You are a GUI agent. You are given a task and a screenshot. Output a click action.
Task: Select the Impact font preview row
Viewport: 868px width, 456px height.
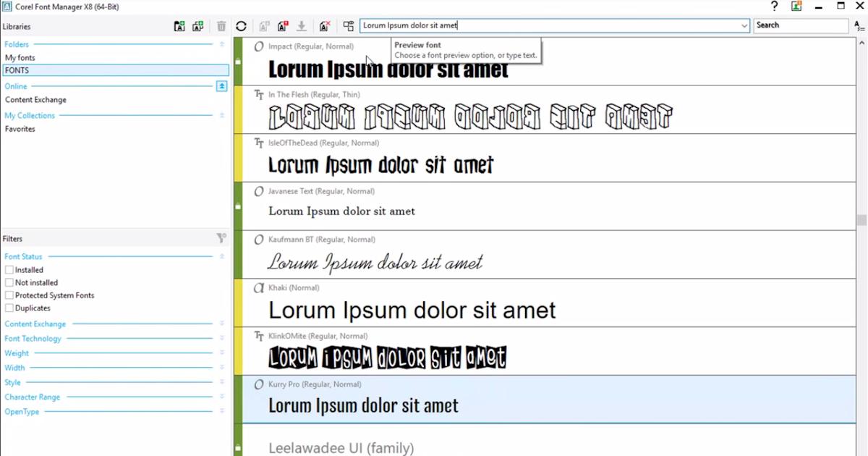tap(549, 62)
